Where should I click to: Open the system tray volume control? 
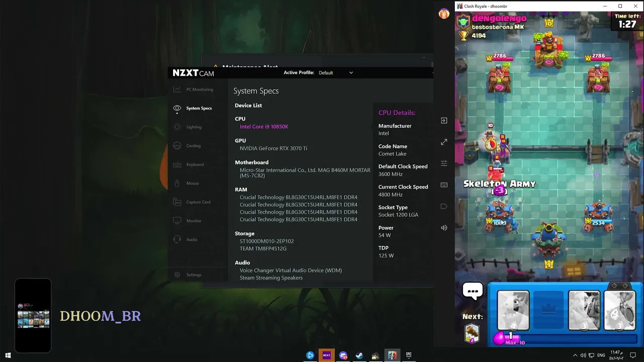(x=583, y=355)
